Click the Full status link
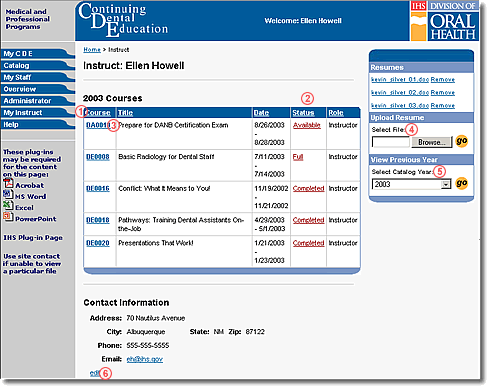488x387 pixels. tap(298, 157)
